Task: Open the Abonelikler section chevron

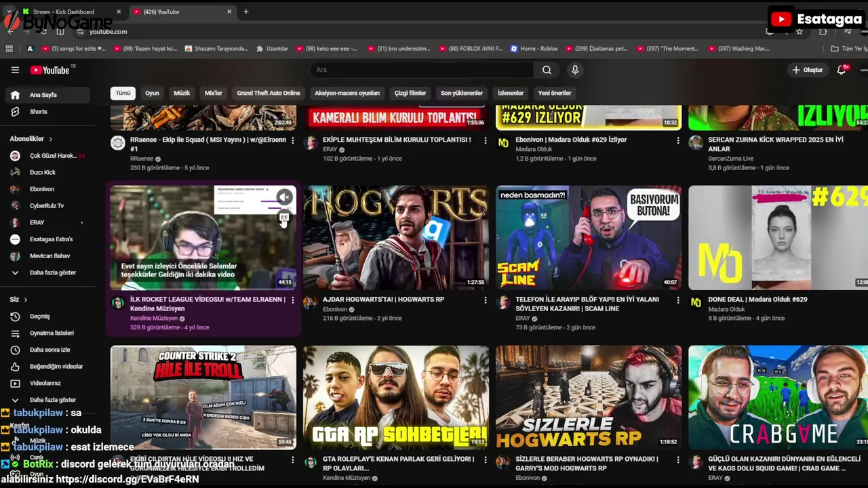Action: pyautogui.click(x=50, y=139)
